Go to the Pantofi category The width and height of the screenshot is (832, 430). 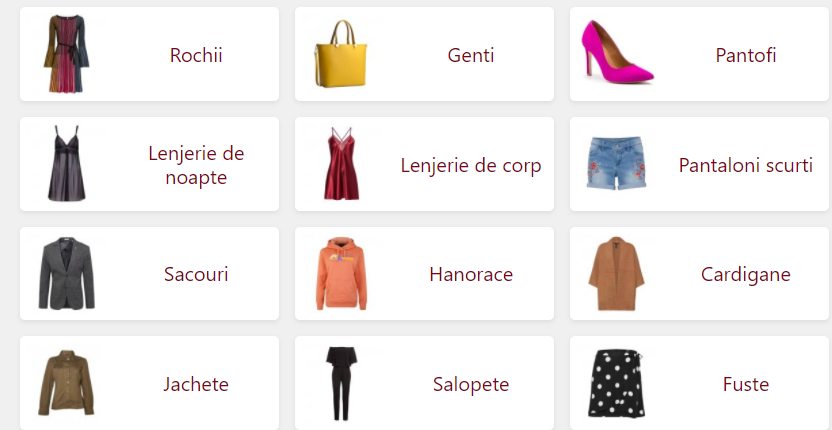pos(746,55)
